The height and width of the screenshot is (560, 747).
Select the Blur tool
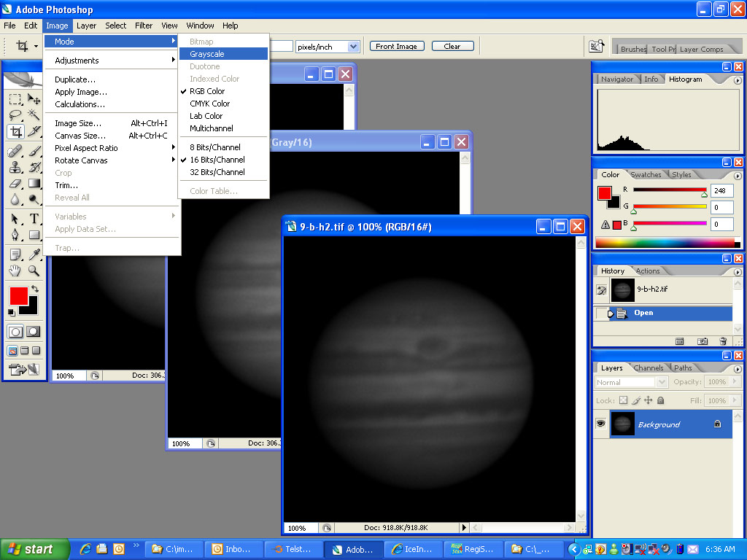15,200
